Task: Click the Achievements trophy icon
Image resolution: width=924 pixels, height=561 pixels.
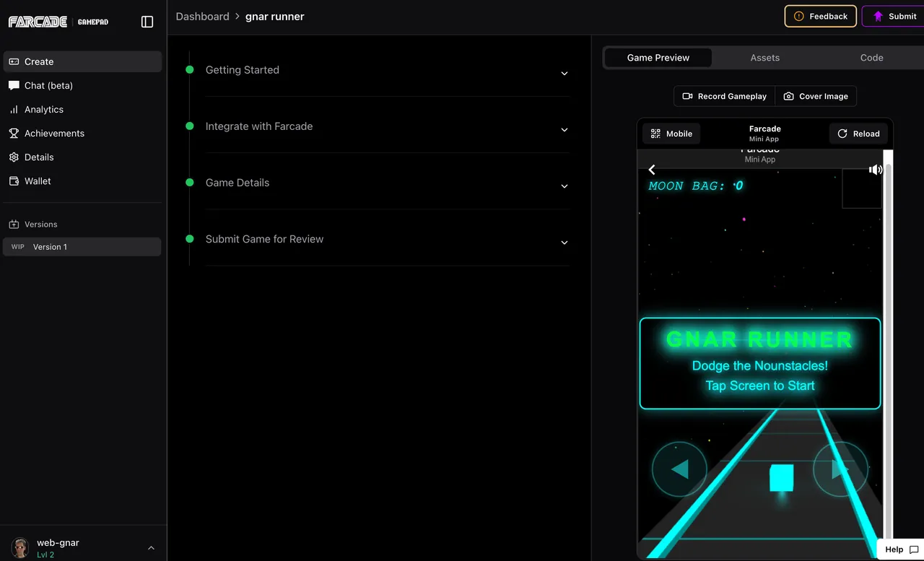Action: click(x=14, y=134)
